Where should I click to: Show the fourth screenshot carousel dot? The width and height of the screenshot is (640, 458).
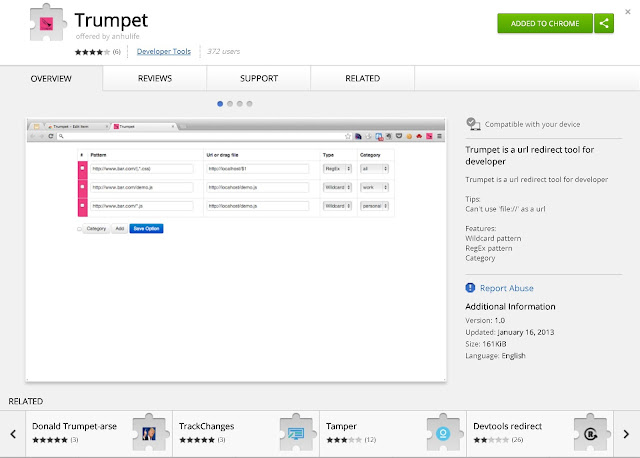click(249, 104)
